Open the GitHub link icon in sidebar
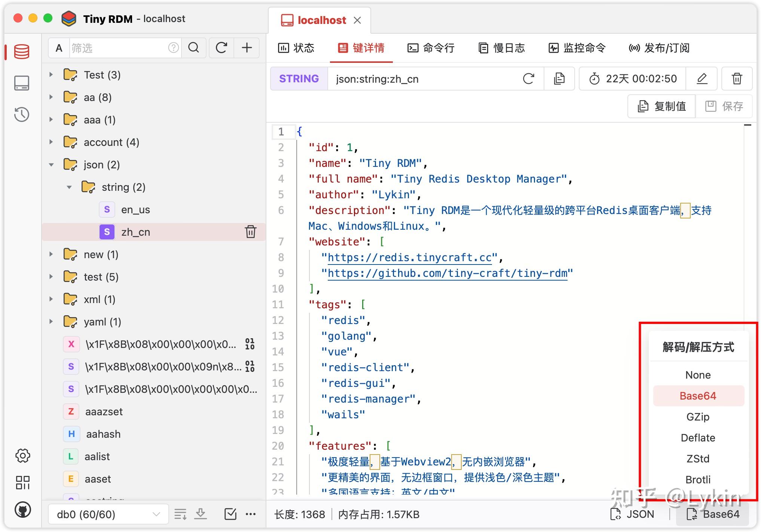This screenshot has width=761, height=532. pyautogui.click(x=22, y=510)
